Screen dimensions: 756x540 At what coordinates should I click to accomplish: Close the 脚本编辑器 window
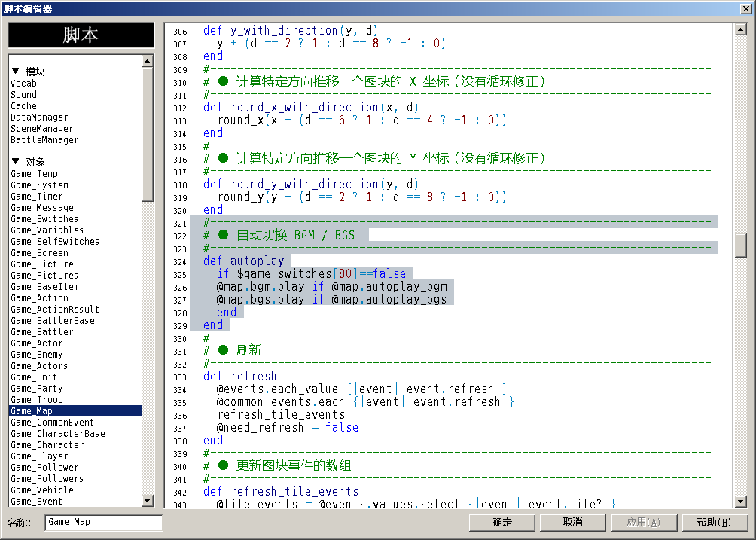coord(746,9)
